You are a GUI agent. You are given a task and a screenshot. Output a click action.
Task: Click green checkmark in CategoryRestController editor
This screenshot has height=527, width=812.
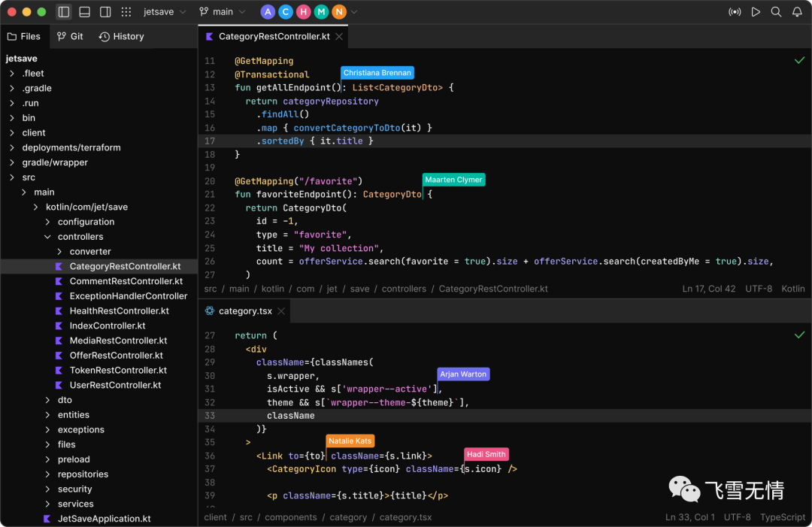coord(799,61)
